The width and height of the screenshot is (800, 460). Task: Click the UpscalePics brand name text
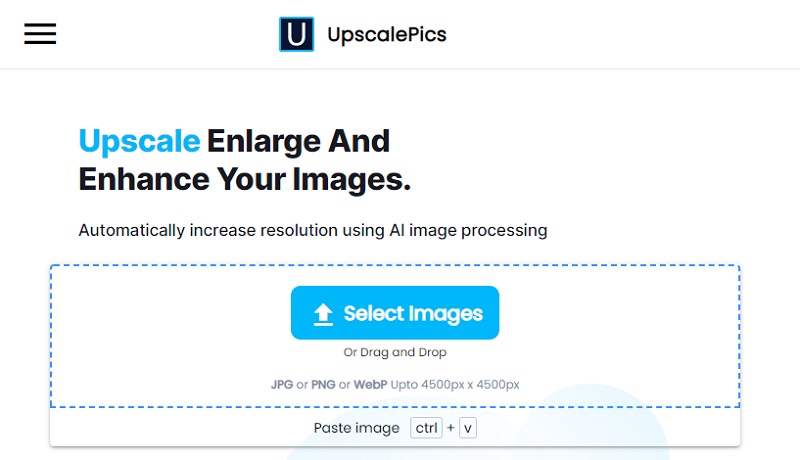tap(387, 34)
